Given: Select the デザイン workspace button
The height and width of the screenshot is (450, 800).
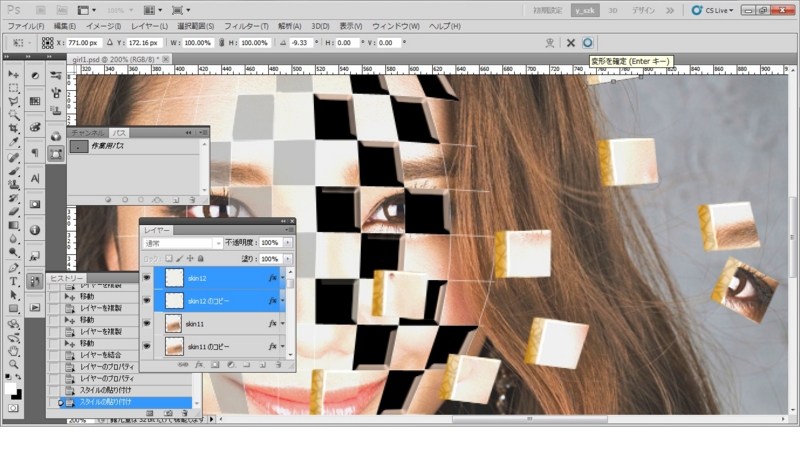Looking at the screenshot, I should click(x=643, y=10).
